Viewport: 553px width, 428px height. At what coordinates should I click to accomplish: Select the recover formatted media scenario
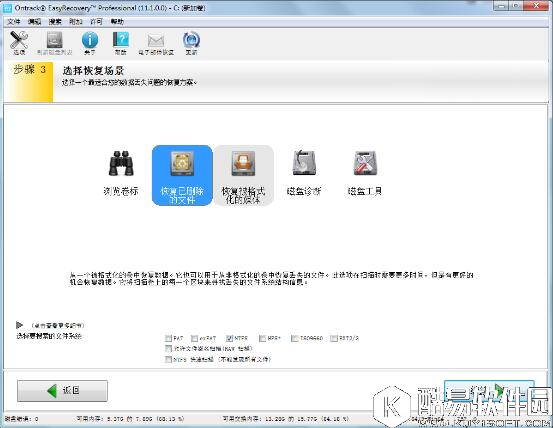point(243,175)
